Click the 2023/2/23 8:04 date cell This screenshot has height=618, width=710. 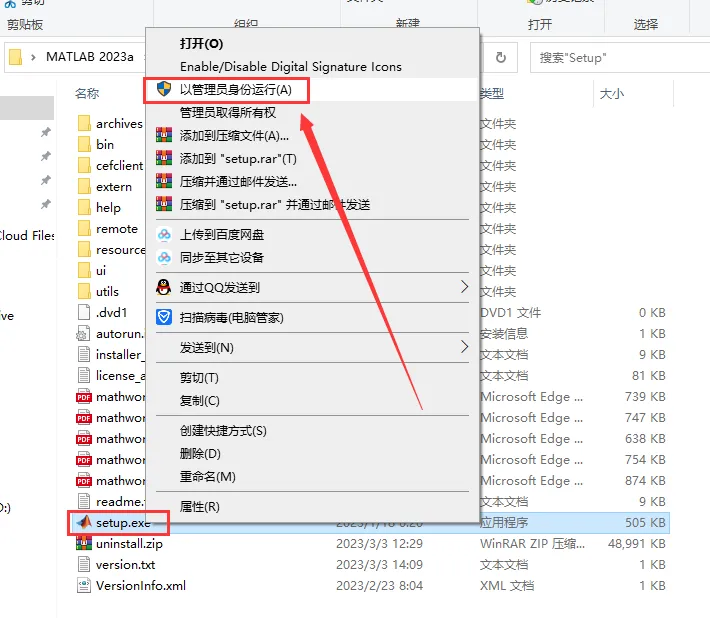pos(379,585)
